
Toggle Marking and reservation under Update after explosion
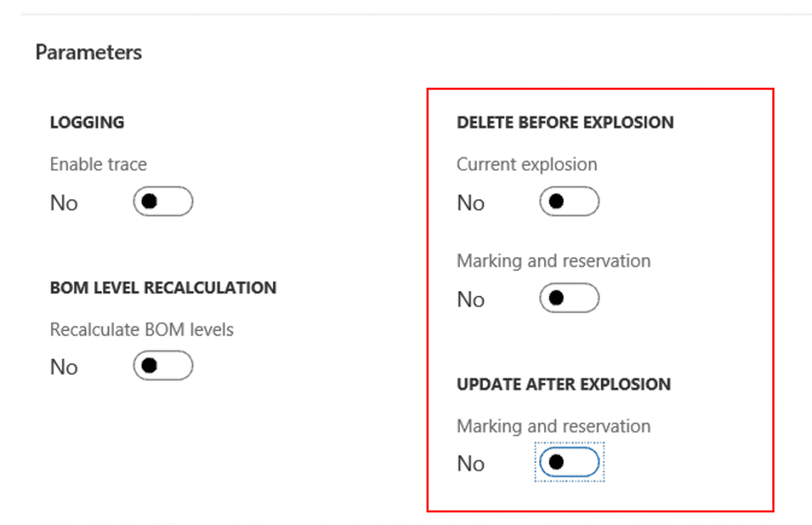(x=569, y=462)
